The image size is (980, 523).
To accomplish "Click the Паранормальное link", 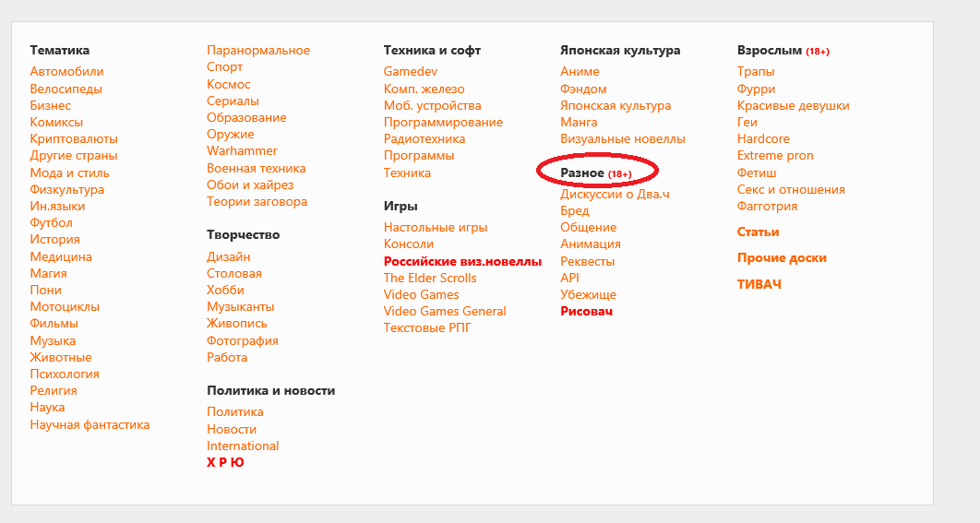I will pos(258,50).
